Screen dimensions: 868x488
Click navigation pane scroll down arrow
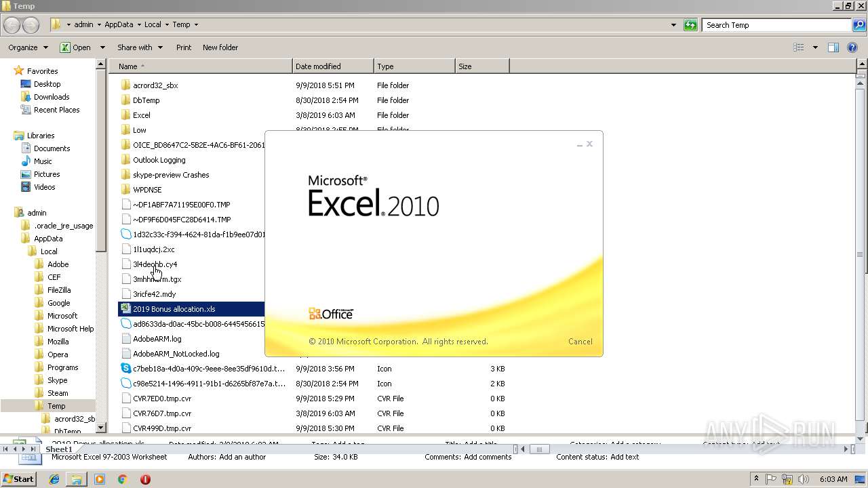pyautogui.click(x=101, y=428)
